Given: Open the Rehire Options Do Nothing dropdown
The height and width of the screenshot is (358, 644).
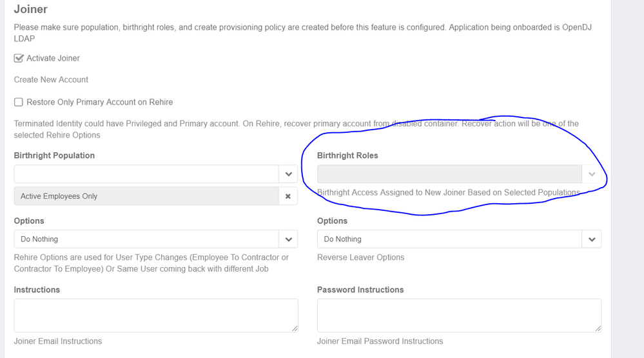Looking at the screenshot, I should point(146,239).
